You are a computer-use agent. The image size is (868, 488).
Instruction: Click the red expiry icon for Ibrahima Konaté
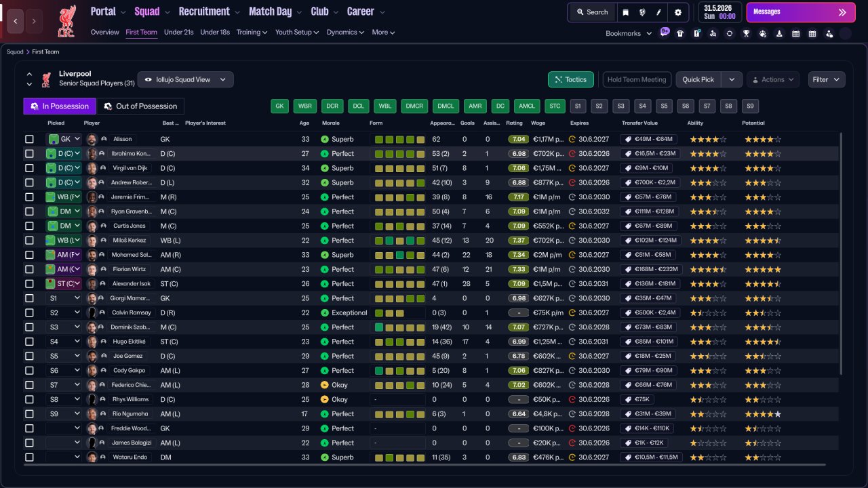point(572,154)
